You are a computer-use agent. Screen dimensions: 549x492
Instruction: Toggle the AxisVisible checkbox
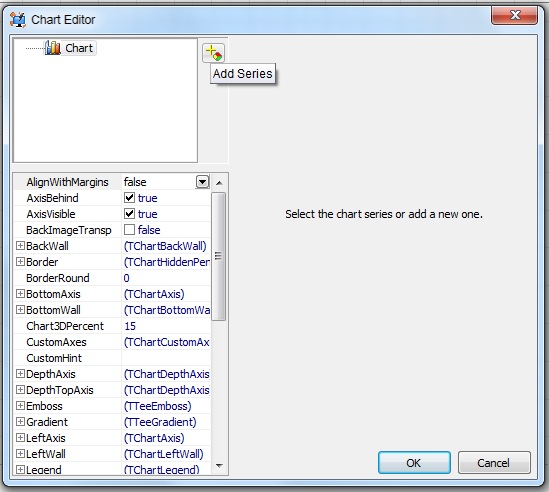pyautogui.click(x=130, y=214)
